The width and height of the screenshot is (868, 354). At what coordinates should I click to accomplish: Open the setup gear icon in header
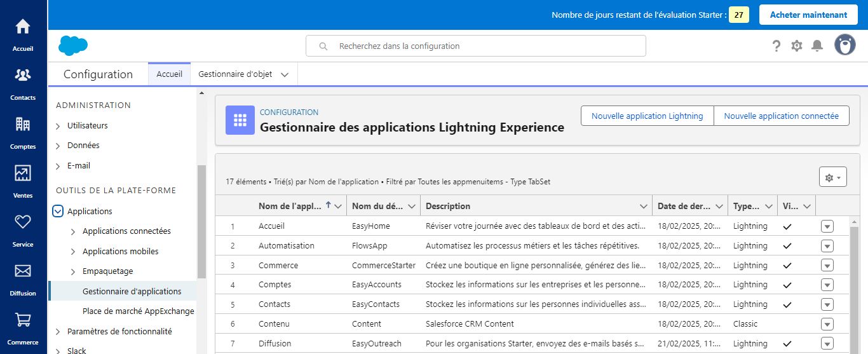click(797, 46)
